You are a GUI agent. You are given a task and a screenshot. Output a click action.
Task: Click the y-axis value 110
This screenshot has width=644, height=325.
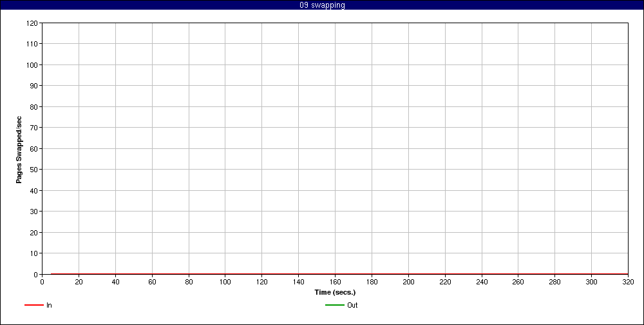[x=33, y=44]
